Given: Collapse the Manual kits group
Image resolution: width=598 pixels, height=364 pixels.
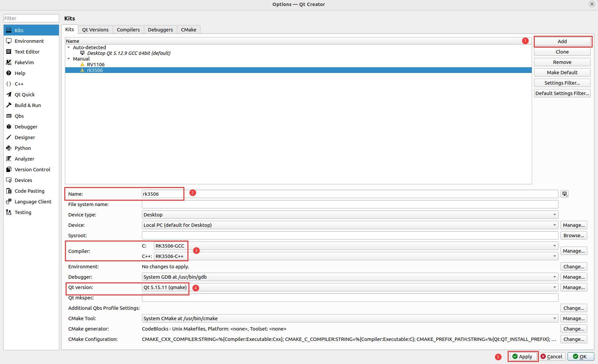Looking at the screenshot, I should [69, 59].
